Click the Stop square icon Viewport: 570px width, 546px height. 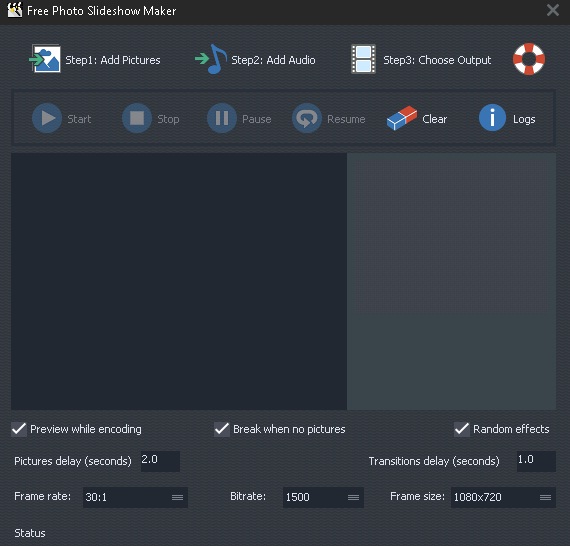(137, 118)
